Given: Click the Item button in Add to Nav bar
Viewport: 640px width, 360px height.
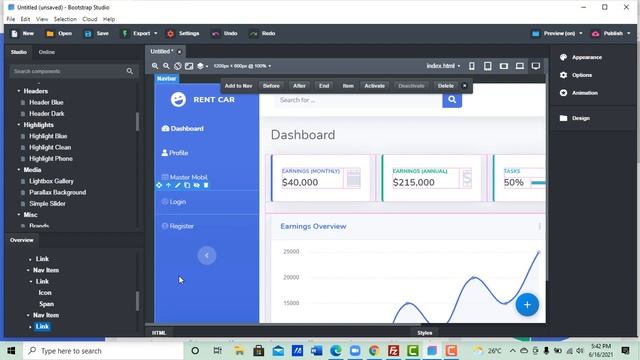Looking at the screenshot, I should (348, 86).
